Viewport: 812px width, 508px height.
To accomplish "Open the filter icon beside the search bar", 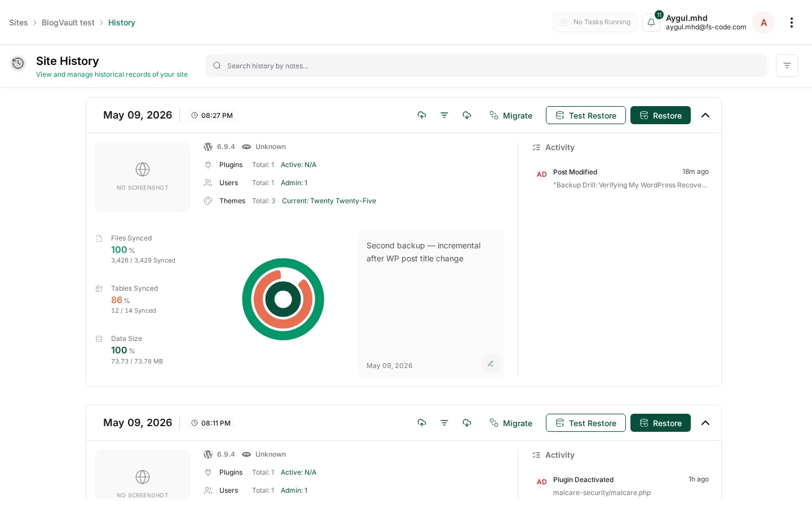I will click(787, 65).
